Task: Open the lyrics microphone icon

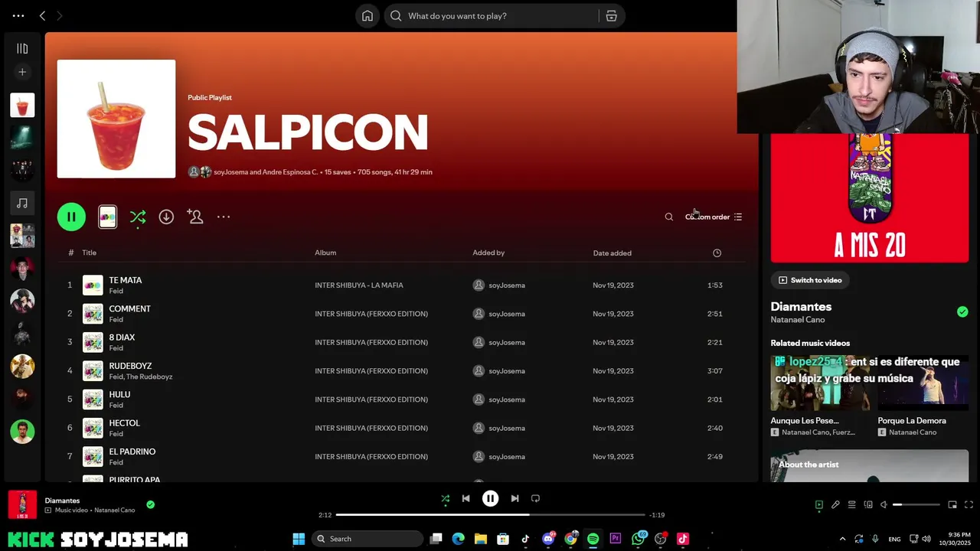Action: 835,505
